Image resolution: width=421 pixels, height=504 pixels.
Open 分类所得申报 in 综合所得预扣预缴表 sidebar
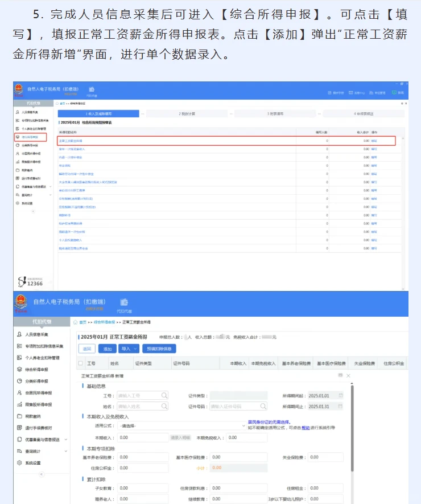tap(31, 145)
